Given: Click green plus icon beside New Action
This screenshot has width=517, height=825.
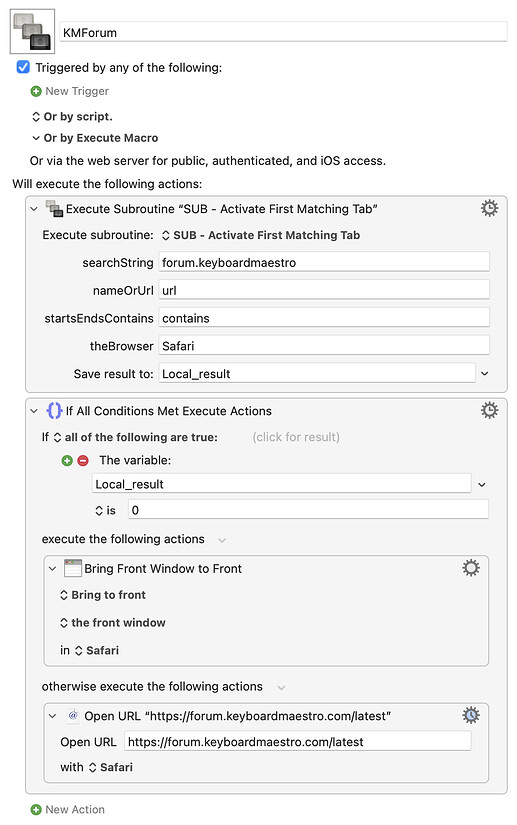Looking at the screenshot, I should coord(36,809).
